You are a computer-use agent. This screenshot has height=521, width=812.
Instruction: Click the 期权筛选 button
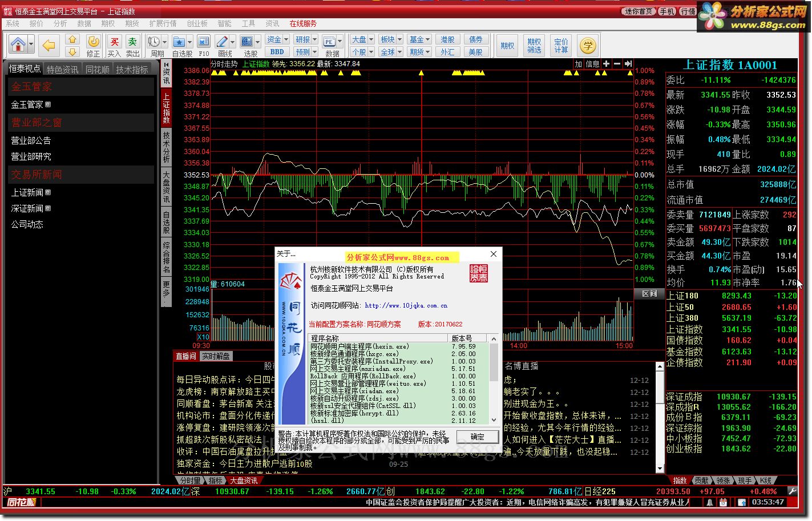coord(534,45)
